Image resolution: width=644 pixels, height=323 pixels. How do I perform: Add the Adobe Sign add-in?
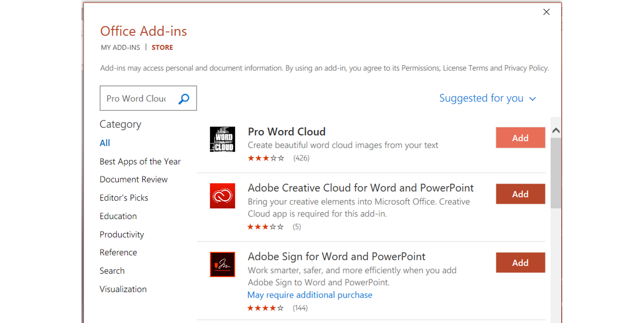(520, 263)
